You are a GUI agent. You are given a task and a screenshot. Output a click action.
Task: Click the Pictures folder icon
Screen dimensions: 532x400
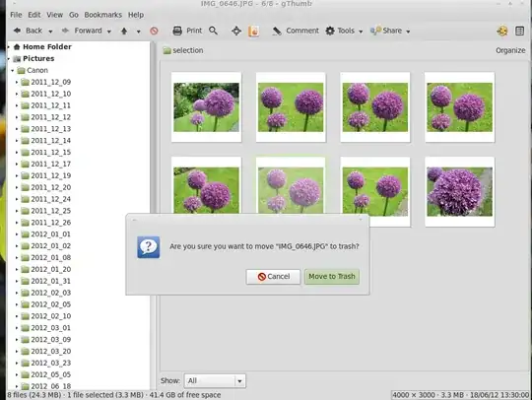(x=17, y=59)
